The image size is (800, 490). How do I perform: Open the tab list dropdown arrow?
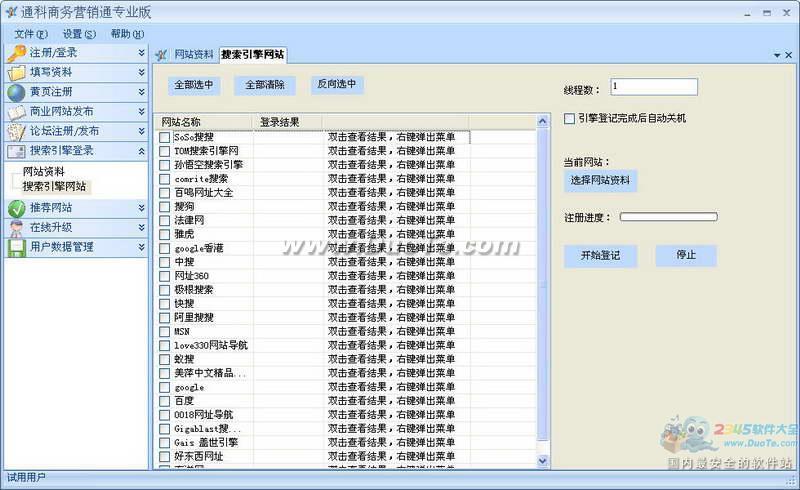pyautogui.click(x=777, y=55)
